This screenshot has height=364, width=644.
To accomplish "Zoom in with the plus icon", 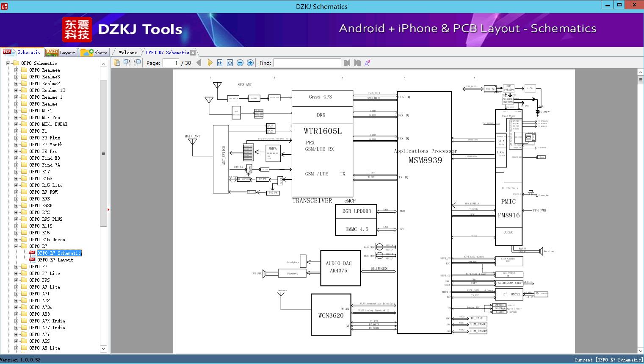I will pyautogui.click(x=250, y=63).
